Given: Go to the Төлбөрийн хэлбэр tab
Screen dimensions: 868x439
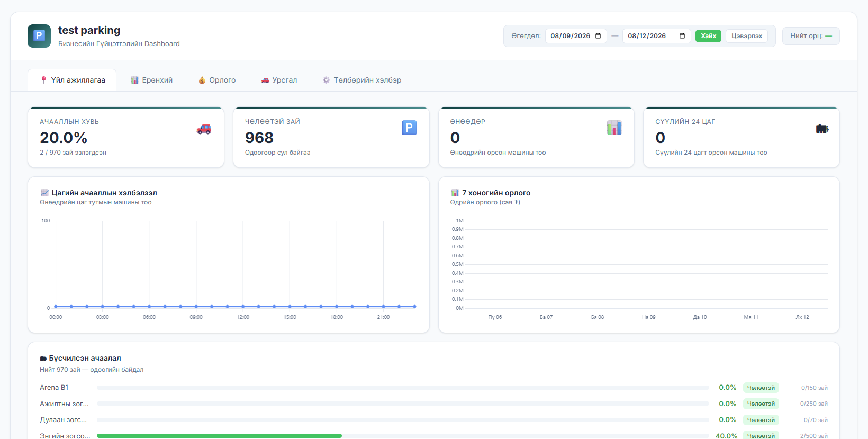Looking at the screenshot, I should (362, 80).
